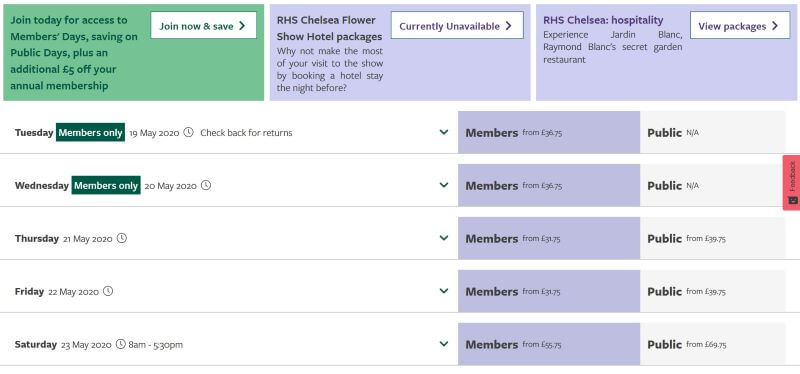800x374 pixels.
Task: Click the RHS Chelsea Flower Show Hotel packages heading
Action: 330,28
